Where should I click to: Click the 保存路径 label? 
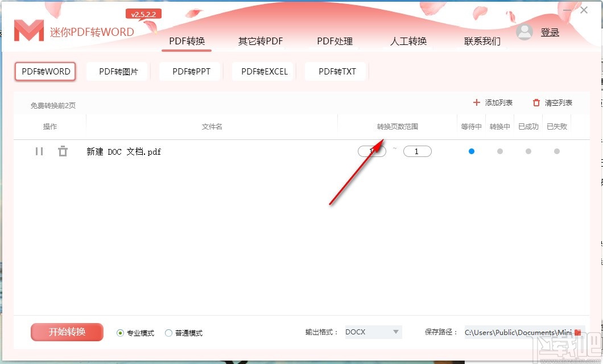[441, 332]
